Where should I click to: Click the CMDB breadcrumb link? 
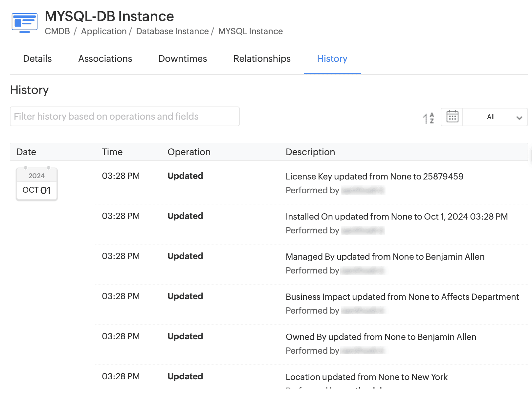pyautogui.click(x=57, y=31)
